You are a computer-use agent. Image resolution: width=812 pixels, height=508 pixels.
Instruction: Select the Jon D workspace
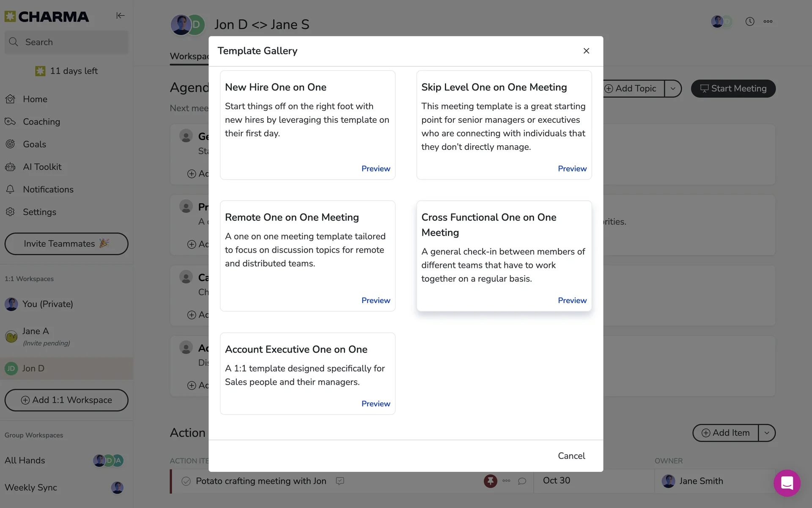coord(33,368)
